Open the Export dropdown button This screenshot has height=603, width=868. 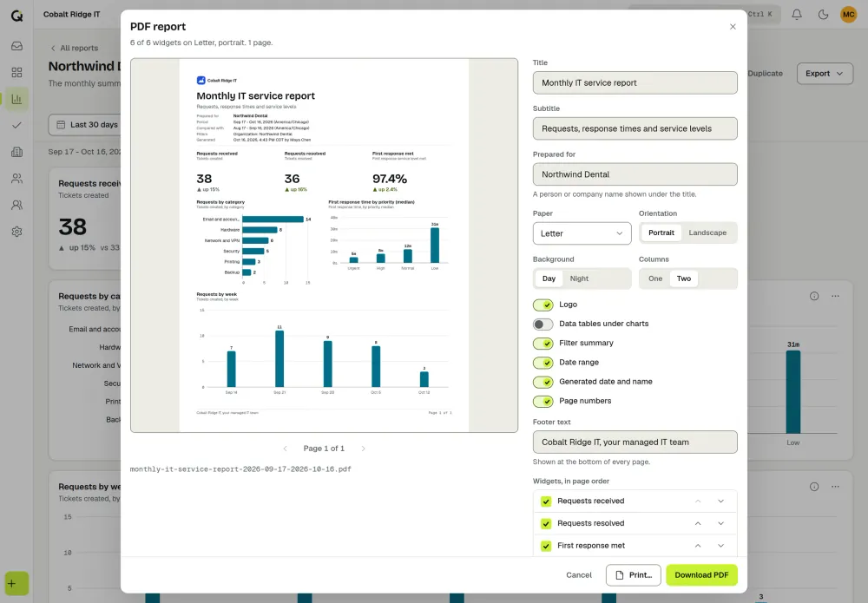click(x=825, y=74)
